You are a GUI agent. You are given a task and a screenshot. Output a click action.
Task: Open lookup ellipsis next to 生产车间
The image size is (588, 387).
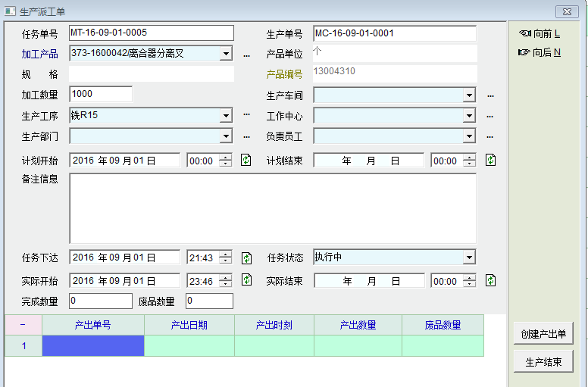490,95
